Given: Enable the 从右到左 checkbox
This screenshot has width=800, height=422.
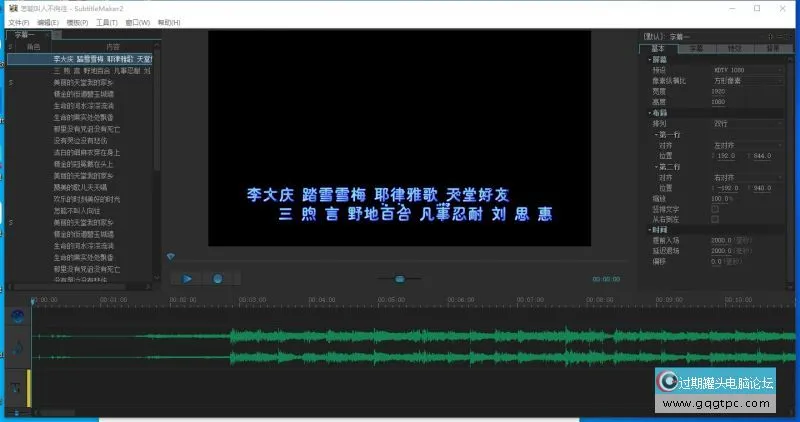Looking at the screenshot, I should pyautogui.click(x=715, y=219).
